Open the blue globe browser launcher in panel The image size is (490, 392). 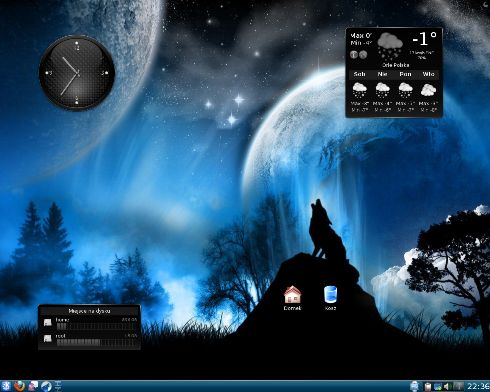point(46,386)
